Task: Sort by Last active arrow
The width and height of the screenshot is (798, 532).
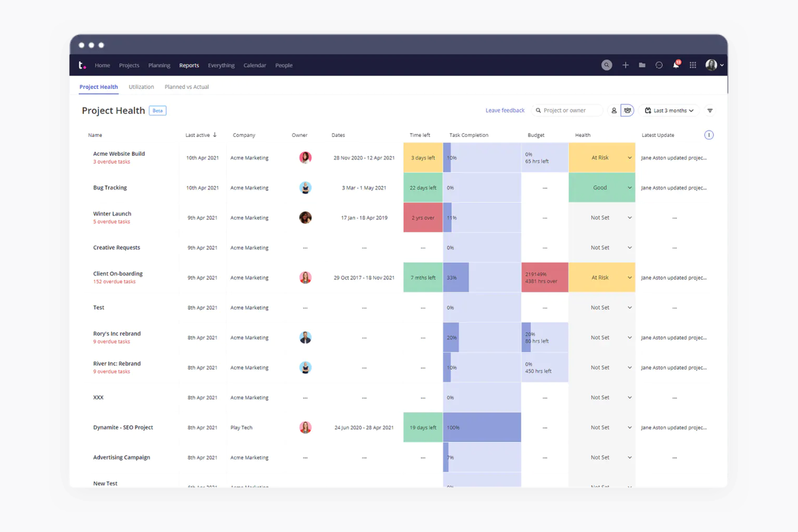Action: (x=215, y=135)
